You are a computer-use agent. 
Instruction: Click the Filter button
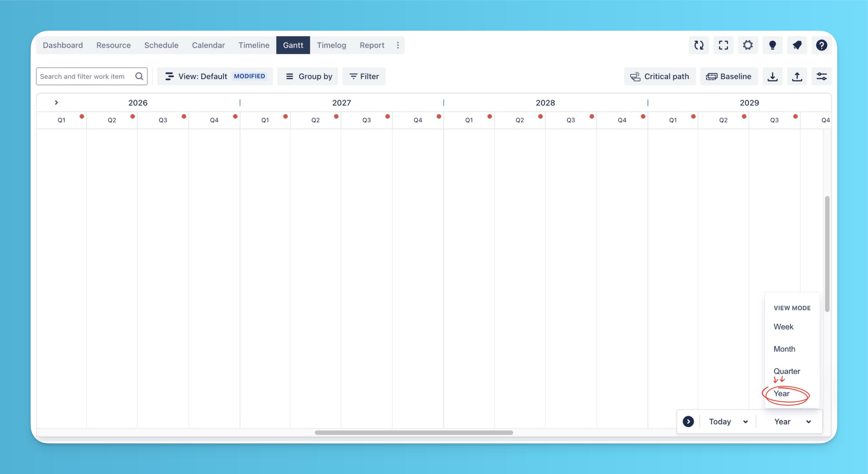[x=364, y=77]
